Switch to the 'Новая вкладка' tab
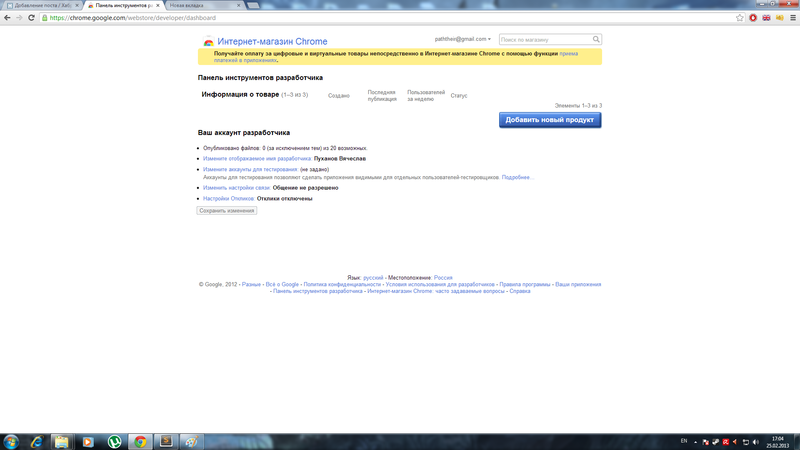This screenshot has width=800, height=450. (x=202, y=5)
